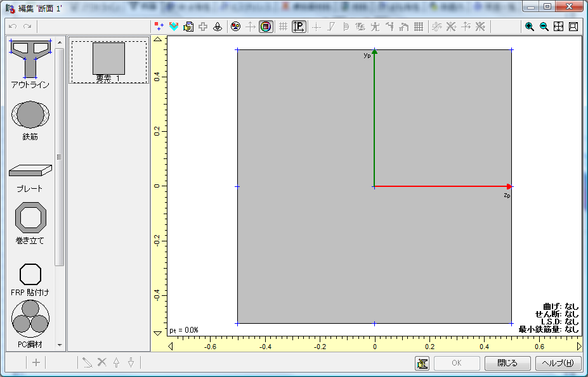This screenshot has height=377, width=588.
Task: Click the plus add element button
Action: 36,362
